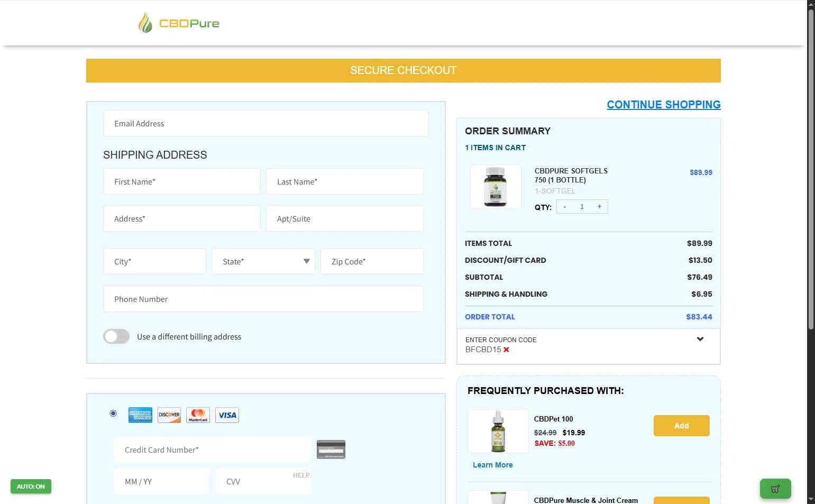The width and height of the screenshot is (815, 504).
Task: Click the card CVV illustration icon
Action: (x=331, y=450)
